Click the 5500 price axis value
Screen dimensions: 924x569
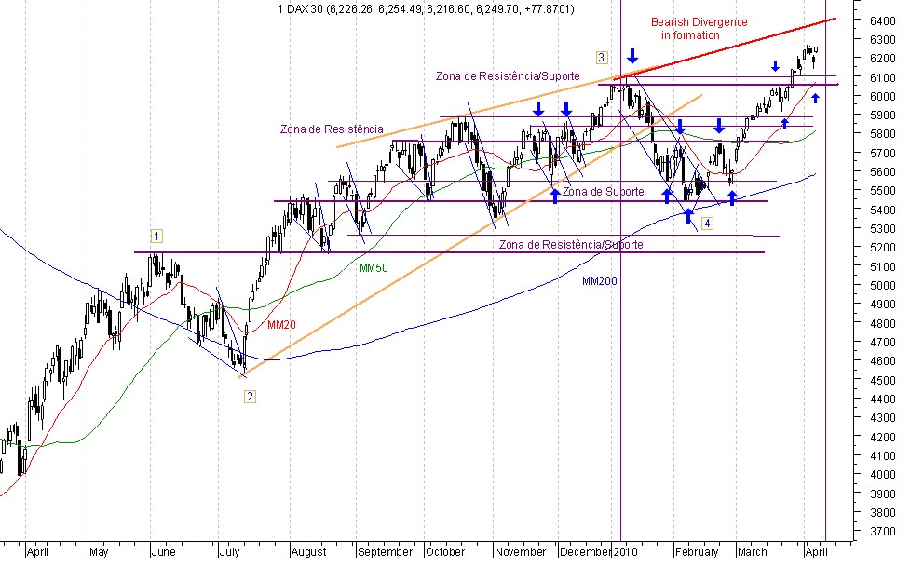pos(883,191)
